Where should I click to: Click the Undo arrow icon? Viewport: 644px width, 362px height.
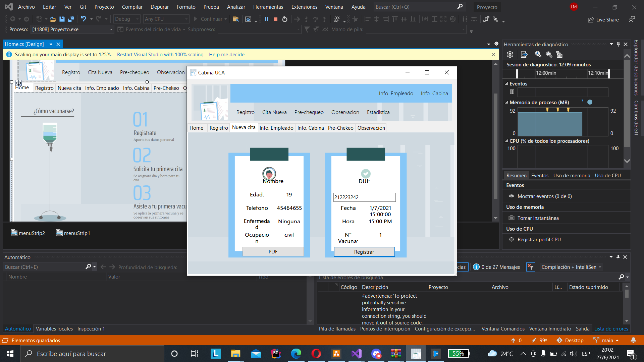(83, 19)
